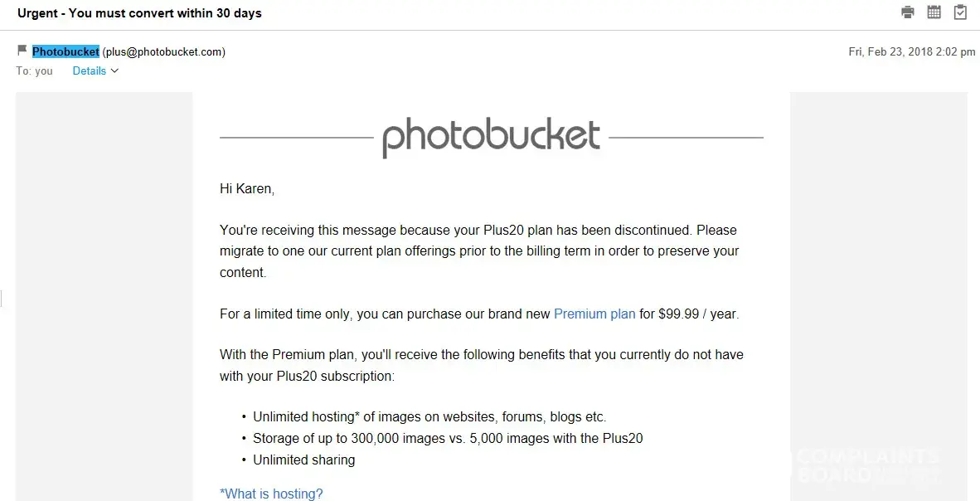
Task: Click the "Urgent - You must convert" subject
Action: (x=139, y=13)
